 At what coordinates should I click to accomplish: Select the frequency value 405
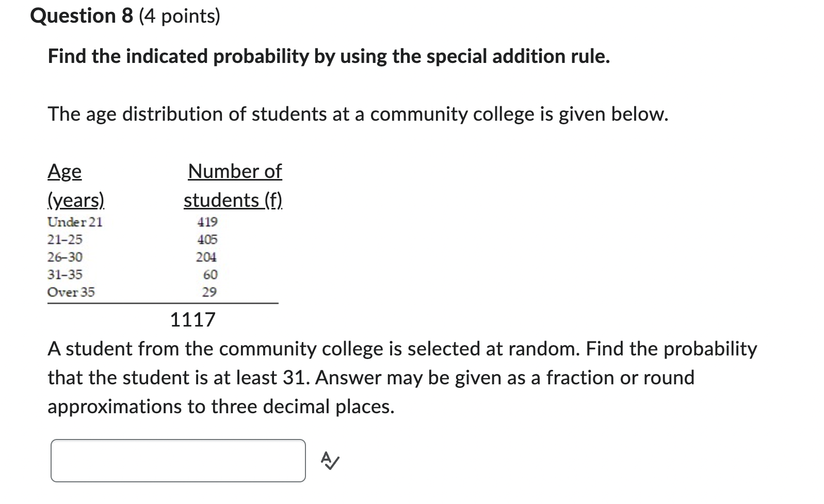pos(206,239)
